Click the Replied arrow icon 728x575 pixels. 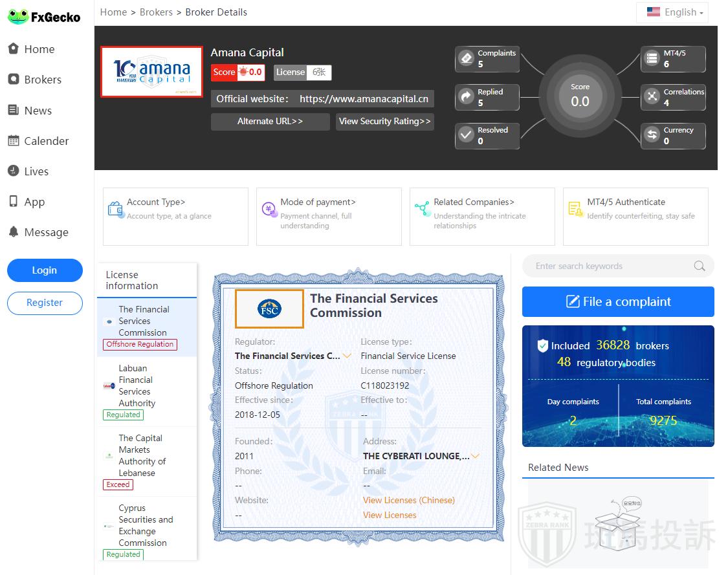[466, 97]
